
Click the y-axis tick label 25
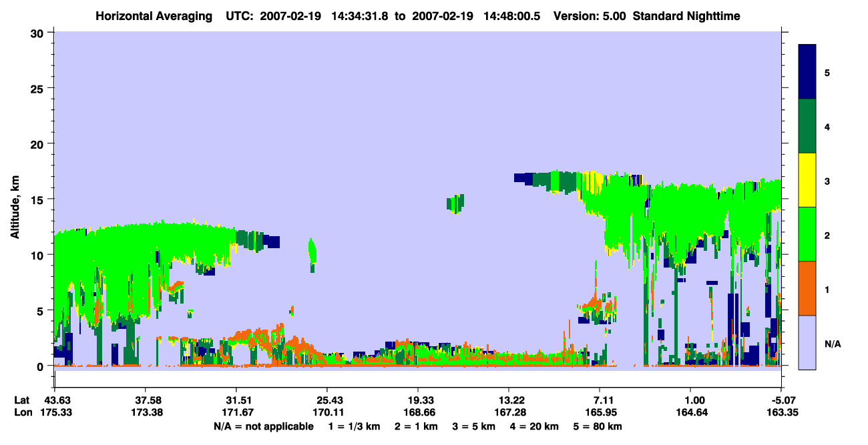point(39,88)
